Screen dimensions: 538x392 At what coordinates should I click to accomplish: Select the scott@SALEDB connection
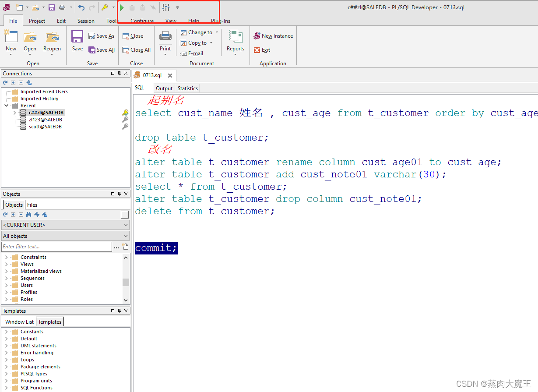click(x=45, y=127)
